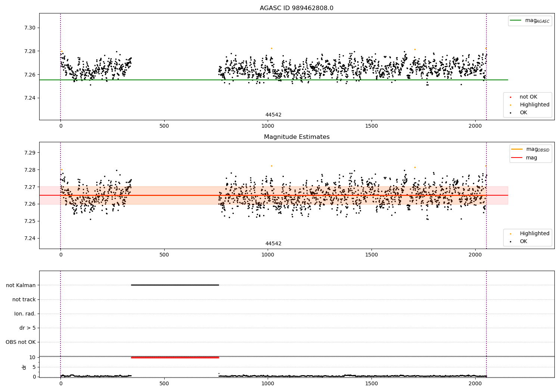Select the mag OBSID legend entry

tap(531, 149)
